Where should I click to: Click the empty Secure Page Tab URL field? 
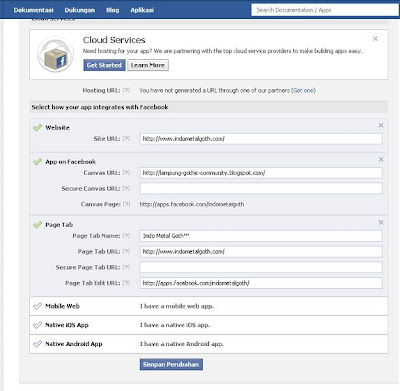coord(261,267)
